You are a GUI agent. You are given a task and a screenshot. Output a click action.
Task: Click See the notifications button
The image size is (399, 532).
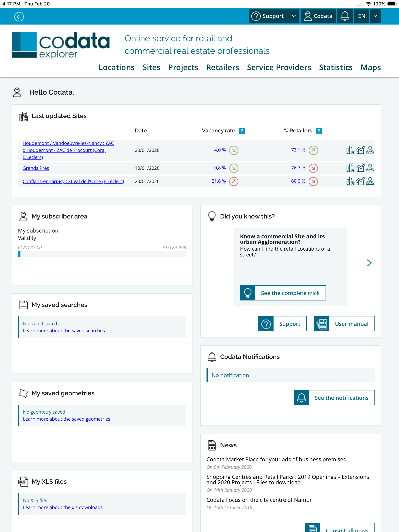click(x=334, y=398)
